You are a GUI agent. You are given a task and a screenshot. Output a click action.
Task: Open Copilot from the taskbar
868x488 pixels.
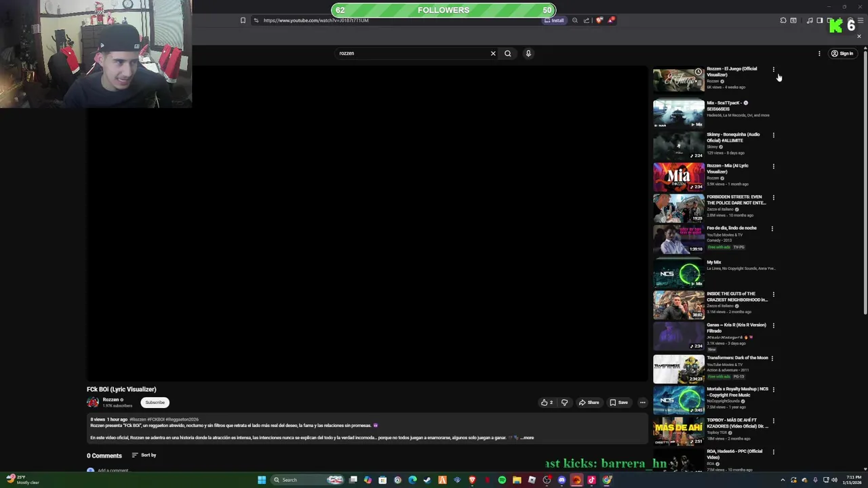point(368,480)
